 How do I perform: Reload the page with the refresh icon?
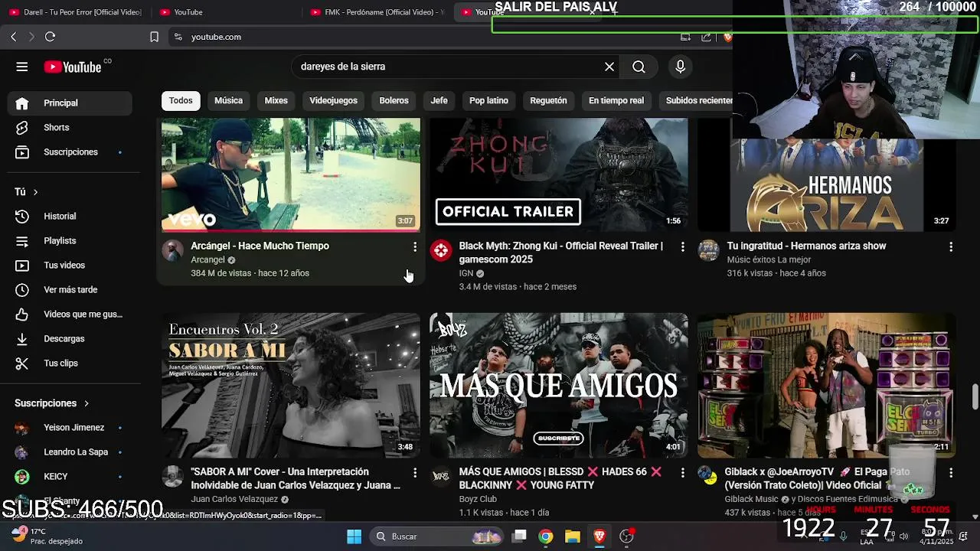50,37
